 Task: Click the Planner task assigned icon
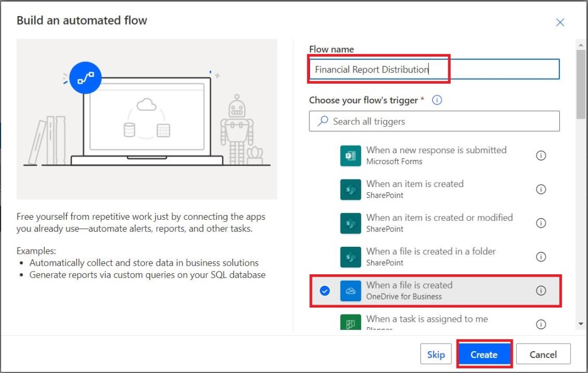point(350,324)
